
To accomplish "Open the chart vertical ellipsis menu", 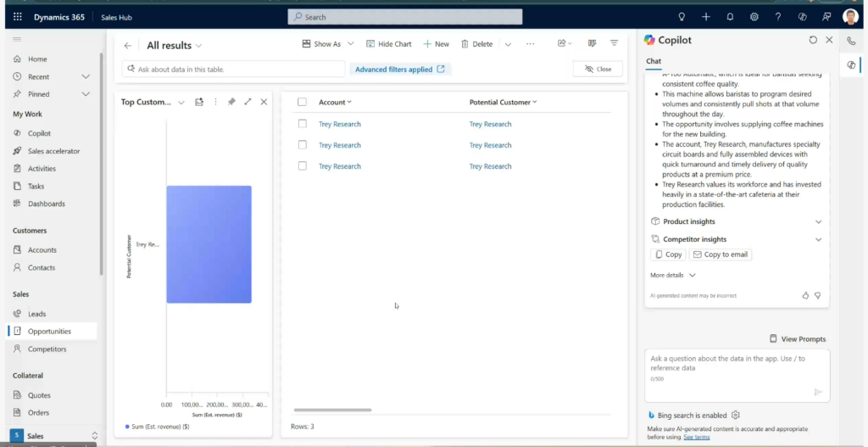I will coord(215,102).
